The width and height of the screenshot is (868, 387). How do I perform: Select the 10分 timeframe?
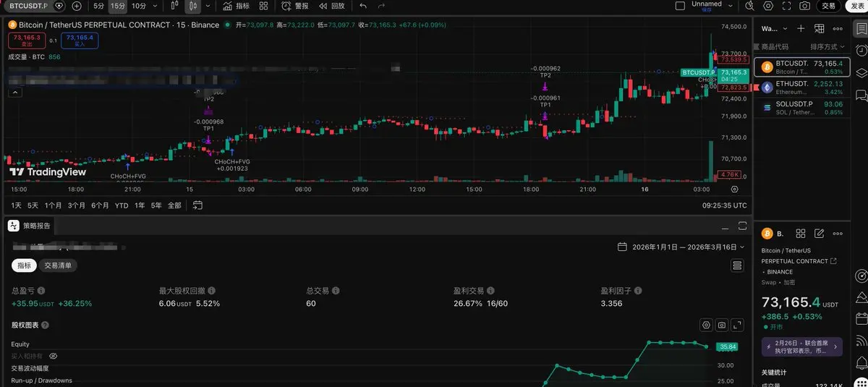(138, 6)
